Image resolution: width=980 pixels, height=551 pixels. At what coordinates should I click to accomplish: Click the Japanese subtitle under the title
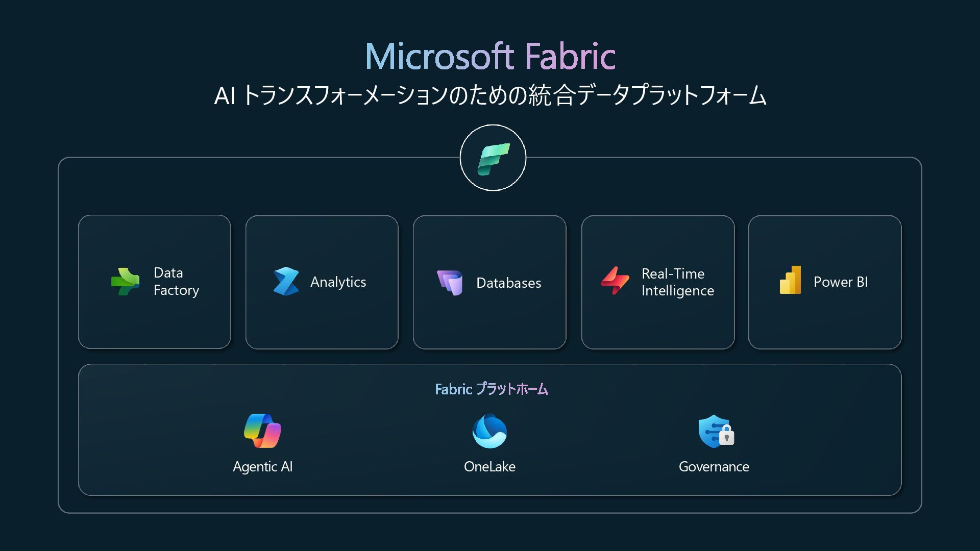(x=490, y=95)
